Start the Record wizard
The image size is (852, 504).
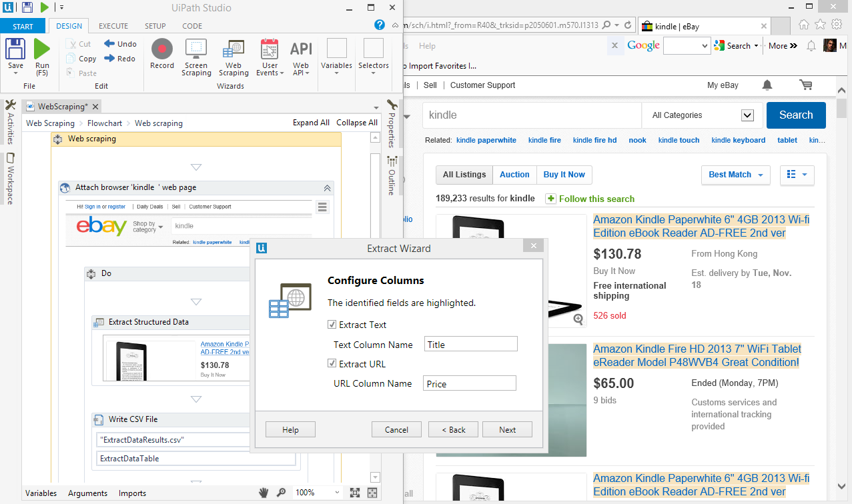pyautogui.click(x=161, y=54)
